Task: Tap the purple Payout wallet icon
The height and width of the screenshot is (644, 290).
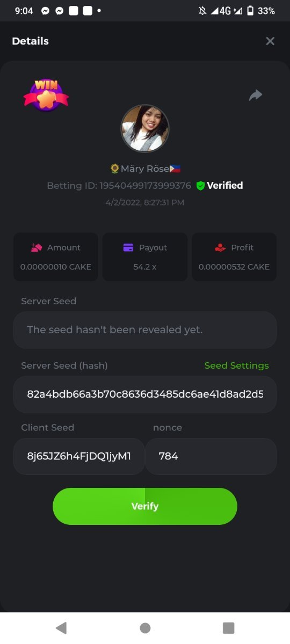Action: pyautogui.click(x=128, y=247)
